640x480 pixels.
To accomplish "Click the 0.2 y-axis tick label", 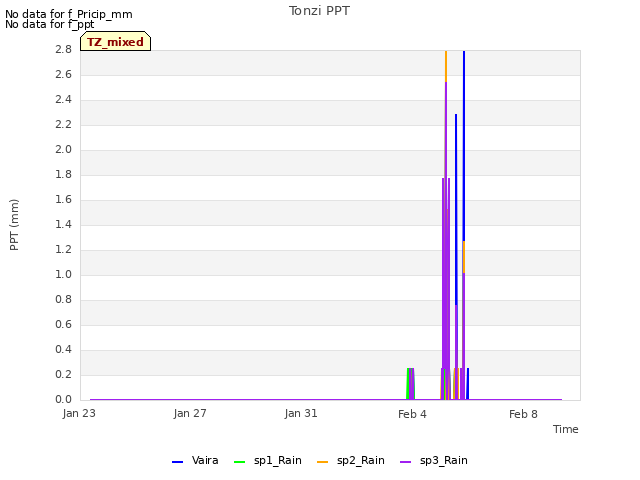I will click(63, 374).
